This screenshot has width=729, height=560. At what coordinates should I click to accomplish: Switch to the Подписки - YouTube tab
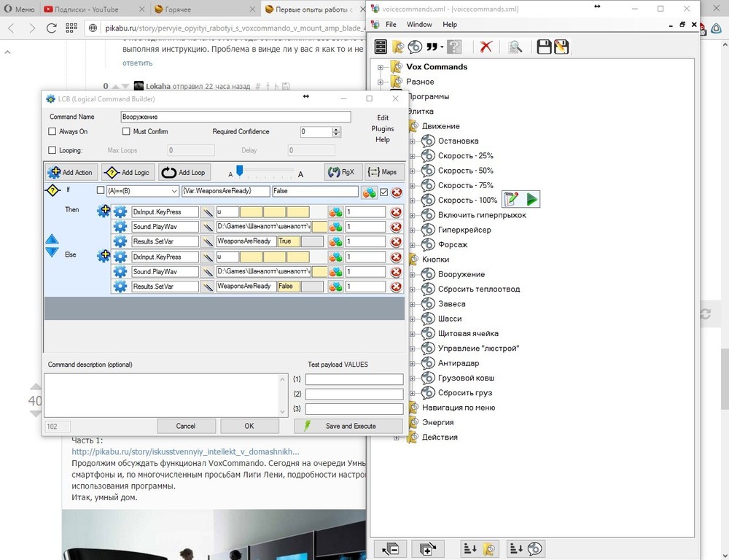(x=93, y=9)
